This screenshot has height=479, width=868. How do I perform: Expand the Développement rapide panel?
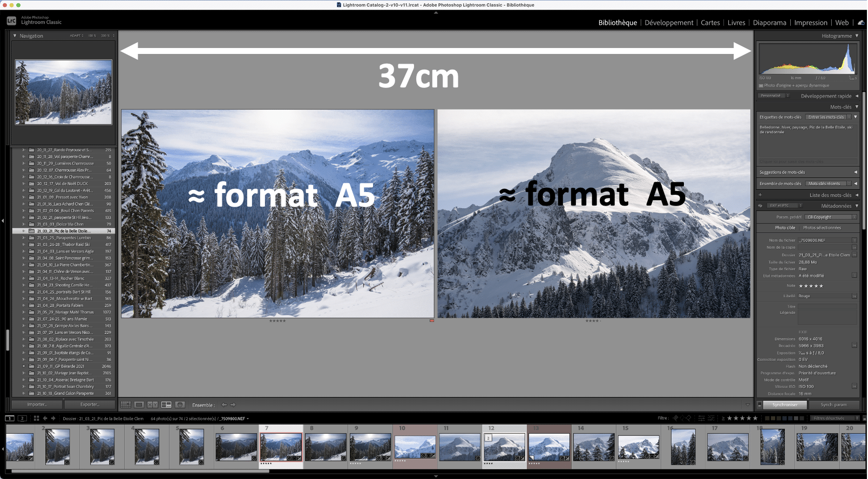pyautogui.click(x=856, y=96)
